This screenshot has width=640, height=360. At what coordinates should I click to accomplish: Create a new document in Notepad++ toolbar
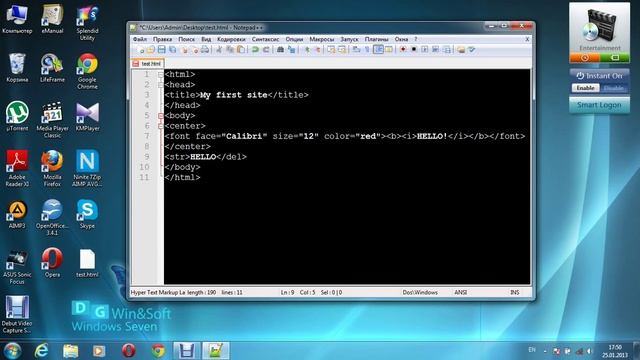(x=140, y=50)
